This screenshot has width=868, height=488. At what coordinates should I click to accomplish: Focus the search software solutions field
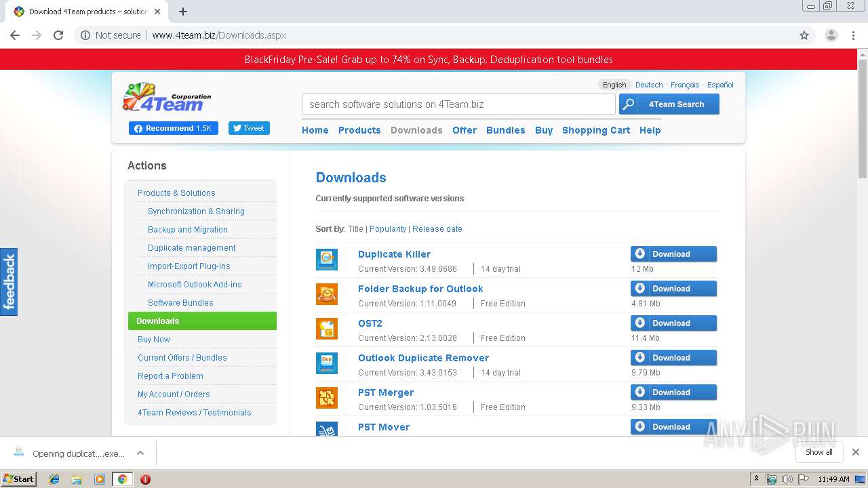[x=458, y=104]
